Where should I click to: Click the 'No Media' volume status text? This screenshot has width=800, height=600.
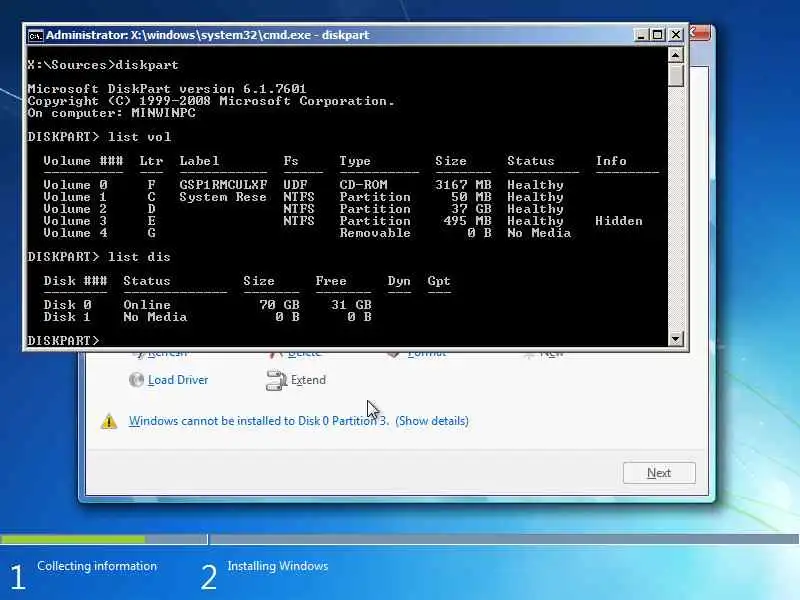click(x=539, y=233)
